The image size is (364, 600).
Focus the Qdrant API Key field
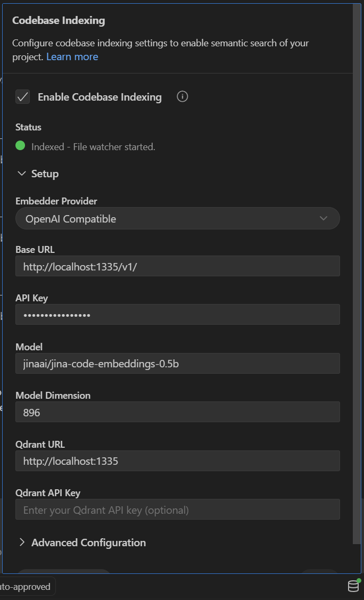tap(177, 510)
